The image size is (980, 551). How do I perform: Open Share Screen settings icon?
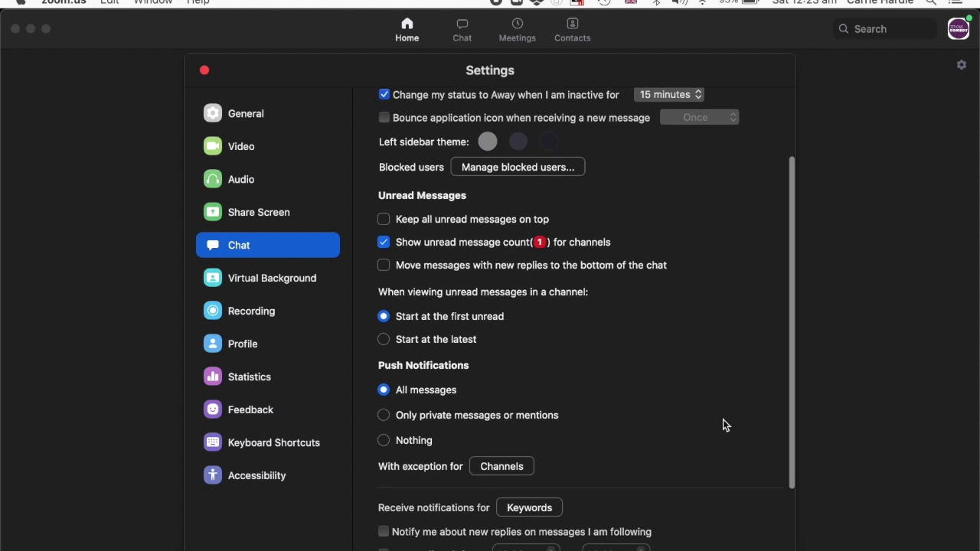coord(213,212)
